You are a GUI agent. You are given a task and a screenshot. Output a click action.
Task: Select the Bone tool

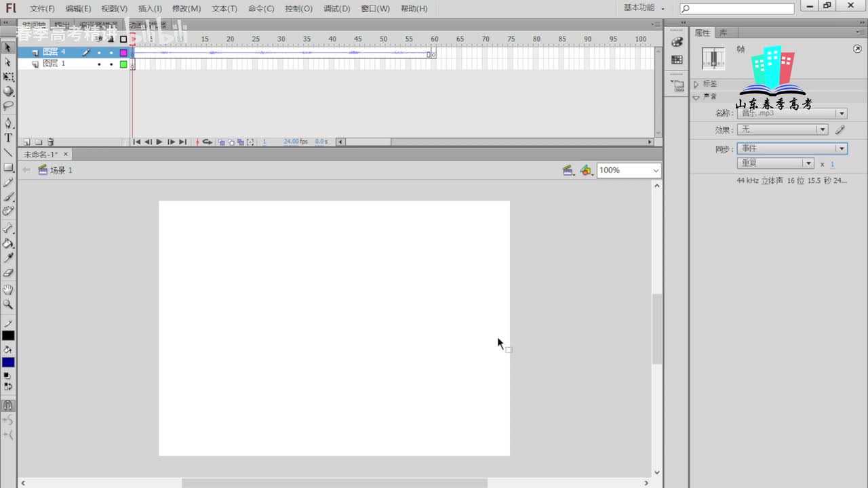click(8, 228)
